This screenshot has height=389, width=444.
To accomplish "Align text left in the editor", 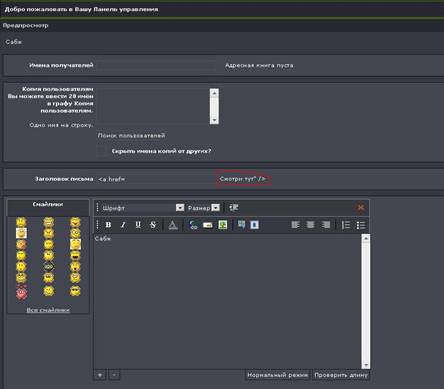I will (295, 225).
